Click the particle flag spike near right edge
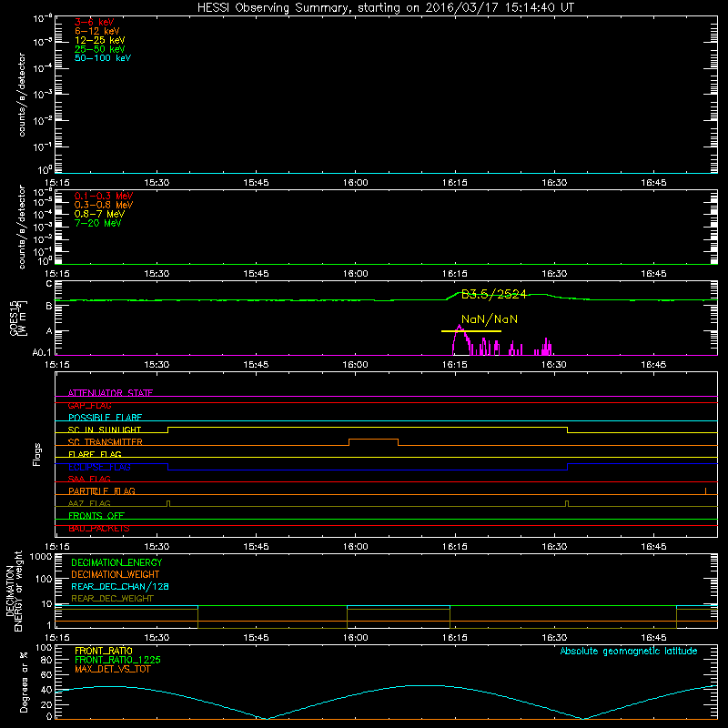The image size is (728, 728). 706,491
